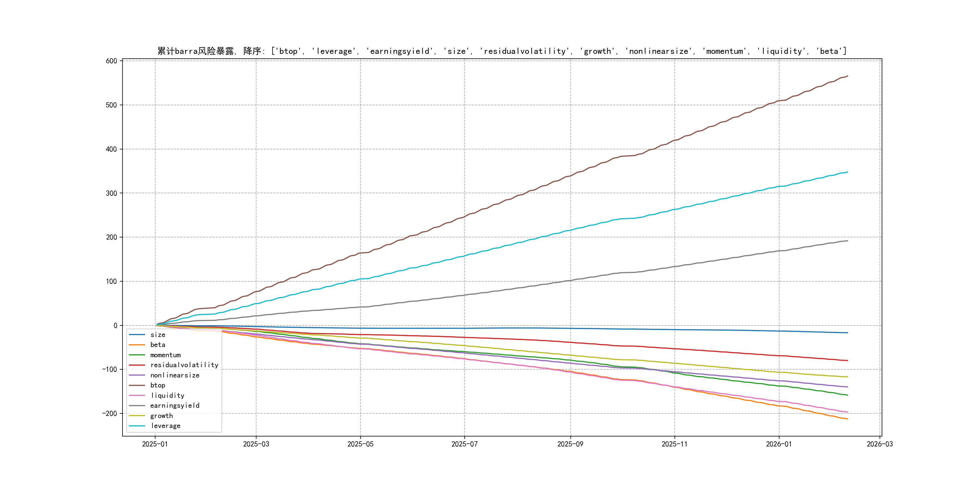This screenshot has height=490, width=980.
Task: Click the nonlinearsize legend label
Action: click(175, 375)
